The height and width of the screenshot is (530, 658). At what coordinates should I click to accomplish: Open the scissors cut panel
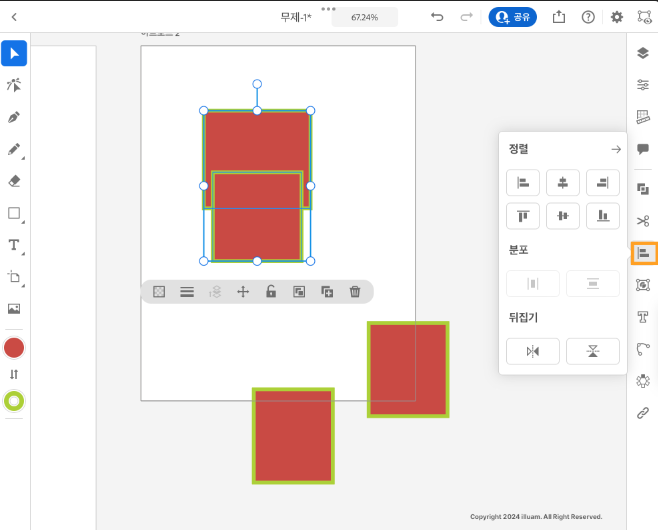coord(642,221)
